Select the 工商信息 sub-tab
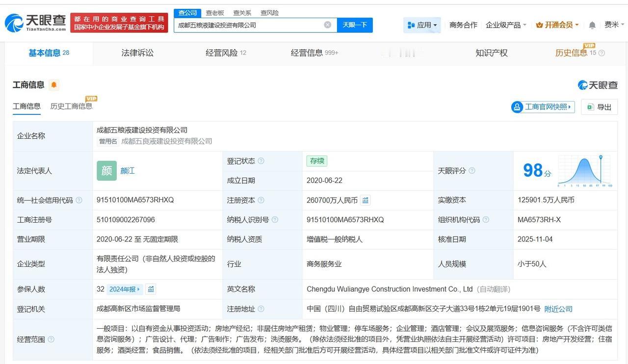 pos(26,106)
